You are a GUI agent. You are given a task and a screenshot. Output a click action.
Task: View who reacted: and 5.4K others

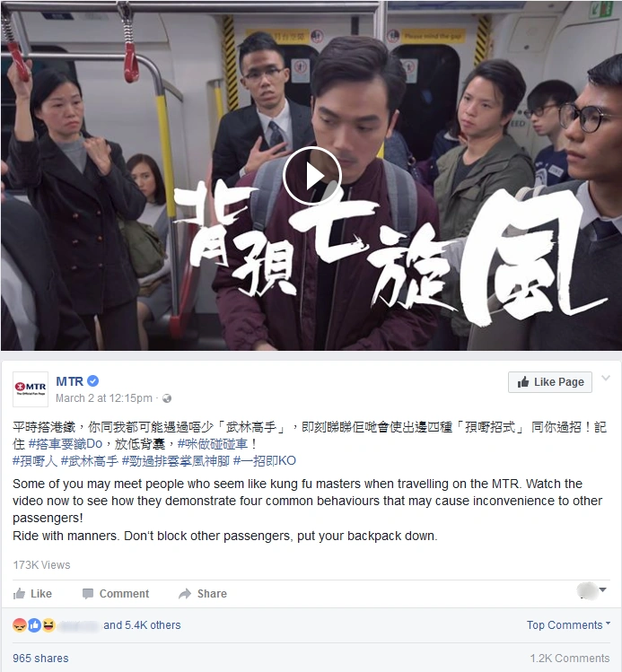(x=142, y=625)
